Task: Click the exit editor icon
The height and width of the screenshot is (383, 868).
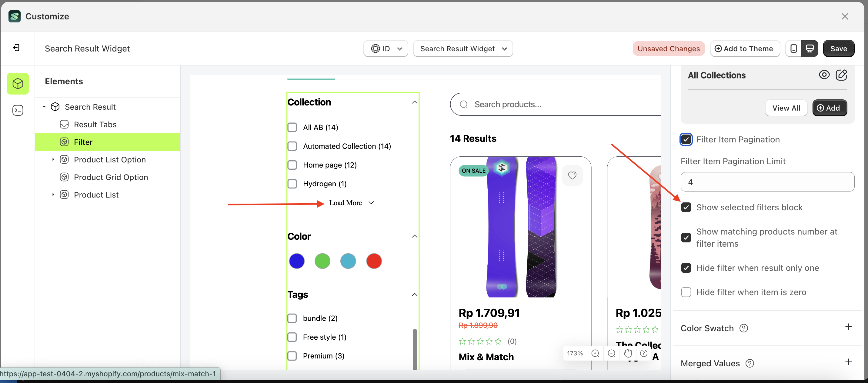Action: coord(16,48)
